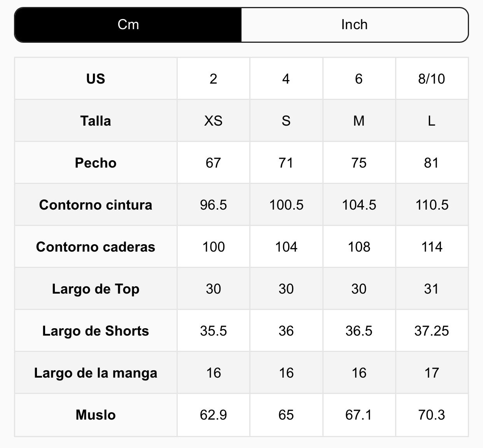Click the Contorno caderas row label

(96, 247)
